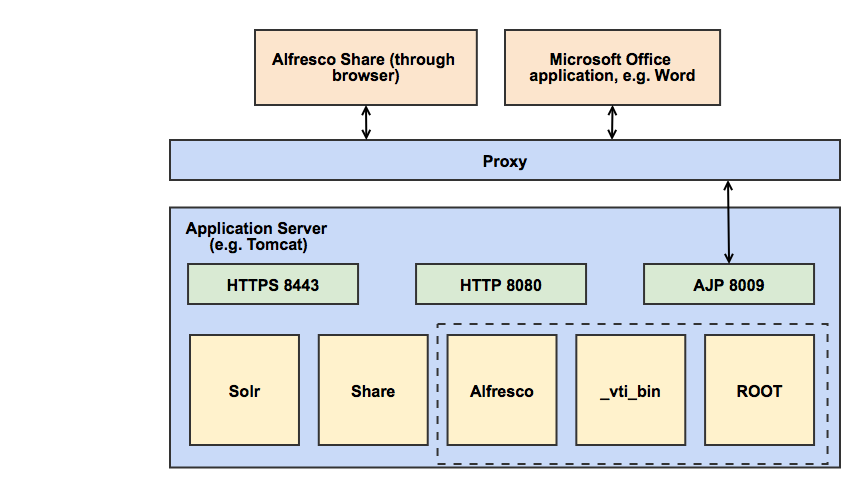Click the ROOT box
The width and height of the screenshot is (866, 487).
(x=759, y=390)
